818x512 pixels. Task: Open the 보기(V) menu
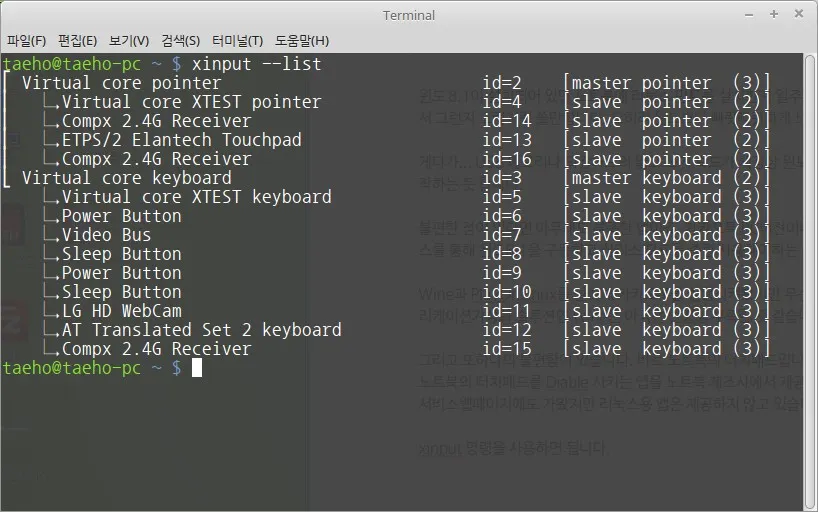[129, 41]
